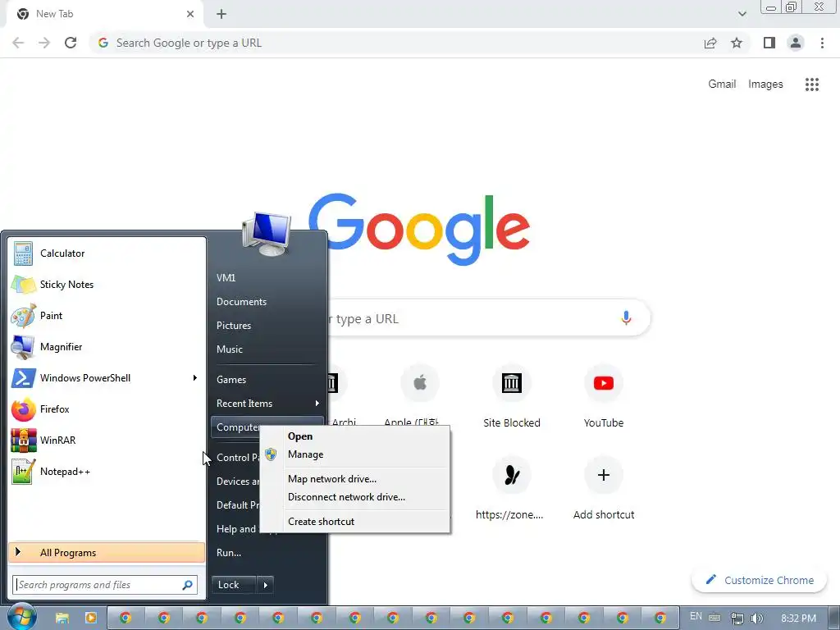Open the Apple shortcut tile

click(419, 397)
